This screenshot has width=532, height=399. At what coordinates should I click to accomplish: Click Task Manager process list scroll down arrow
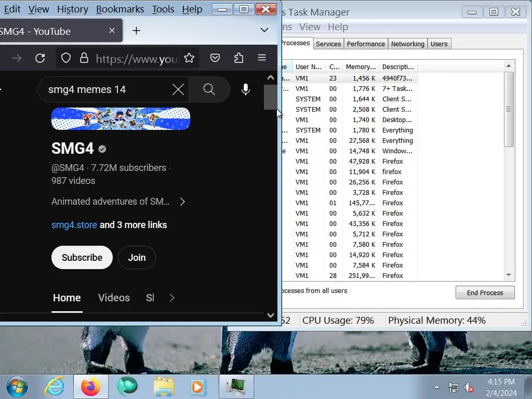[509, 275]
